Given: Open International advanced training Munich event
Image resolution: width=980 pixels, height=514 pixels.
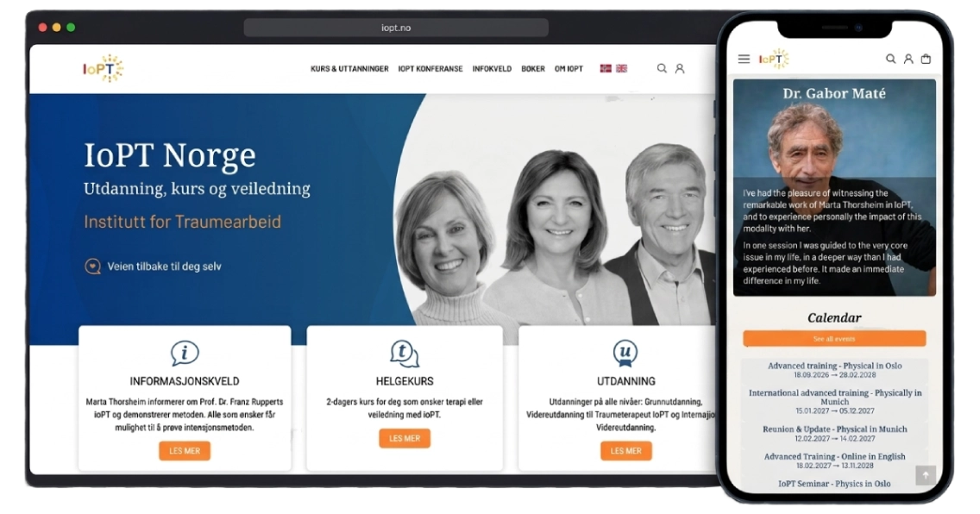Looking at the screenshot, I should click(834, 402).
